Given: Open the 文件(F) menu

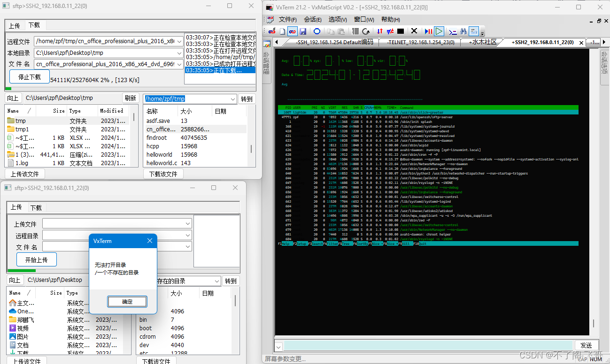Looking at the screenshot, I should coord(288,20).
